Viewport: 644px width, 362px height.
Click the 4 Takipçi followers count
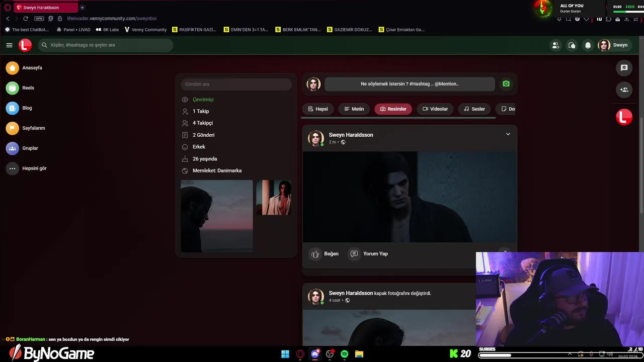coord(202,123)
